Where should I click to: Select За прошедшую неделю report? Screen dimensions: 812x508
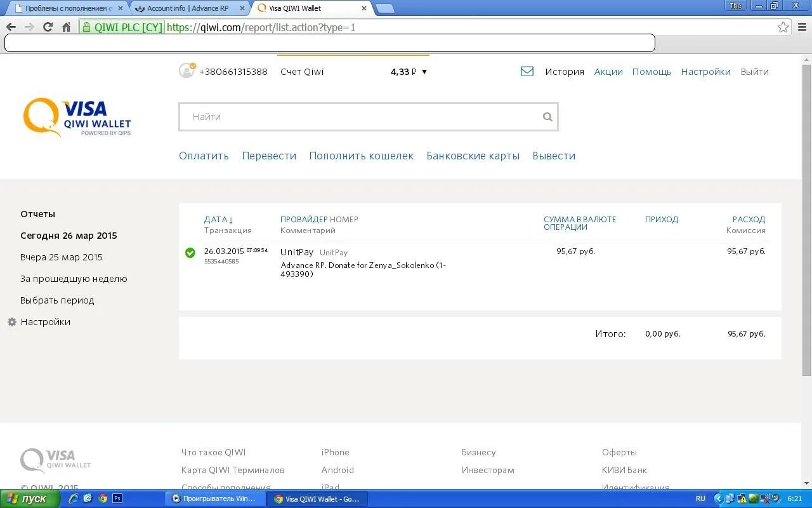[74, 279]
